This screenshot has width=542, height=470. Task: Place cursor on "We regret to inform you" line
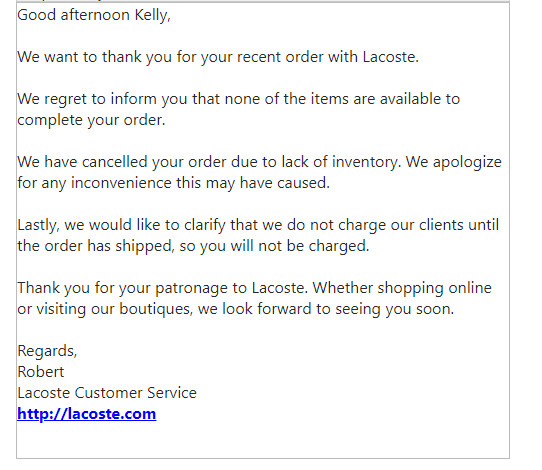click(x=239, y=99)
